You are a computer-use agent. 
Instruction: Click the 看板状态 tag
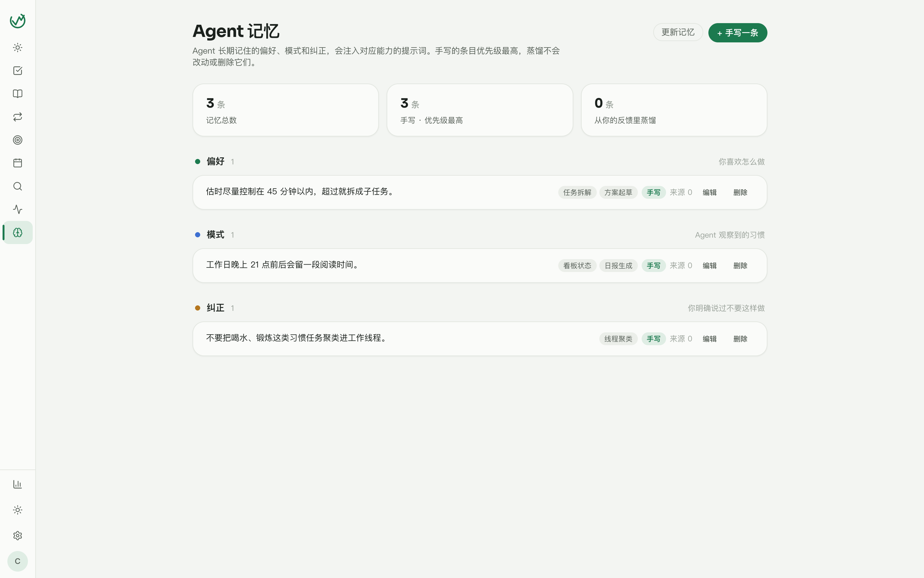point(577,266)
